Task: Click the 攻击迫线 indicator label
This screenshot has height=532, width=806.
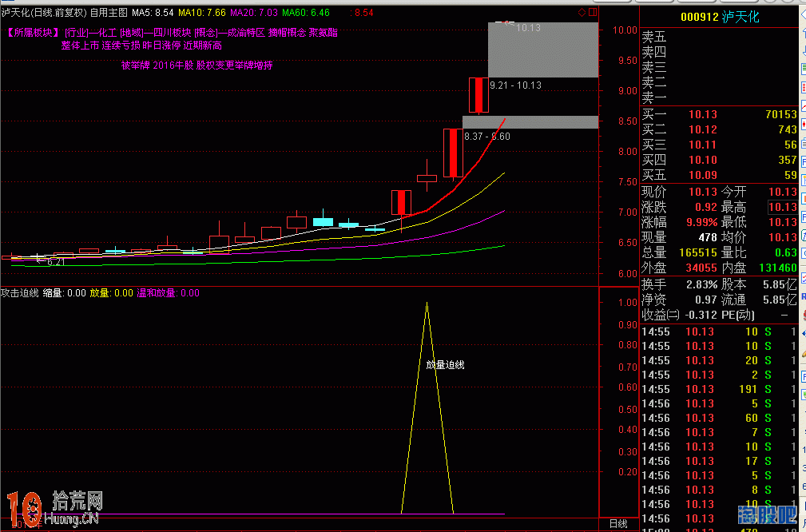Action: pos(20,293)
